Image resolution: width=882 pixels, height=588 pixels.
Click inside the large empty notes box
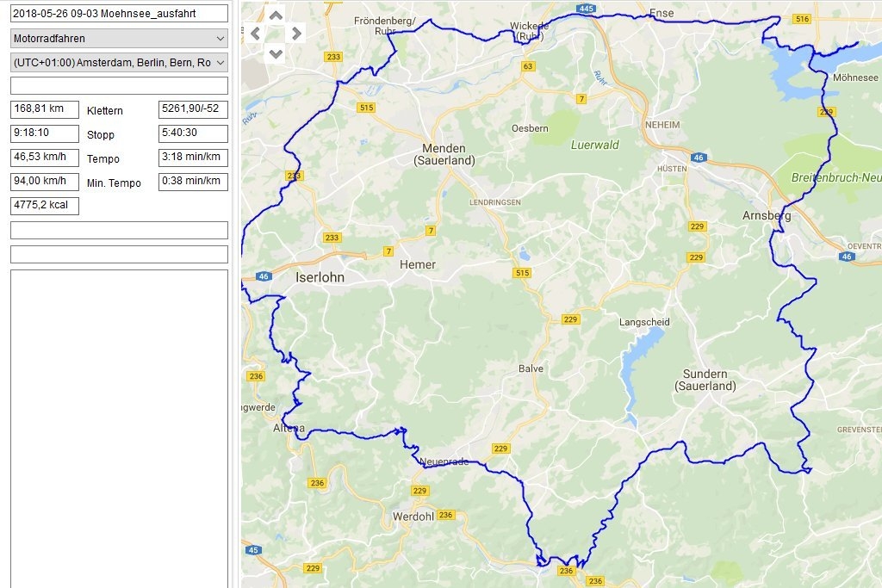coord(119,426)
